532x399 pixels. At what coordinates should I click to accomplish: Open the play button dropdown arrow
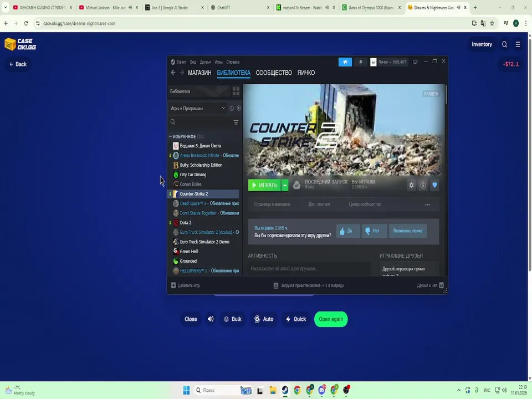[285, 185]
